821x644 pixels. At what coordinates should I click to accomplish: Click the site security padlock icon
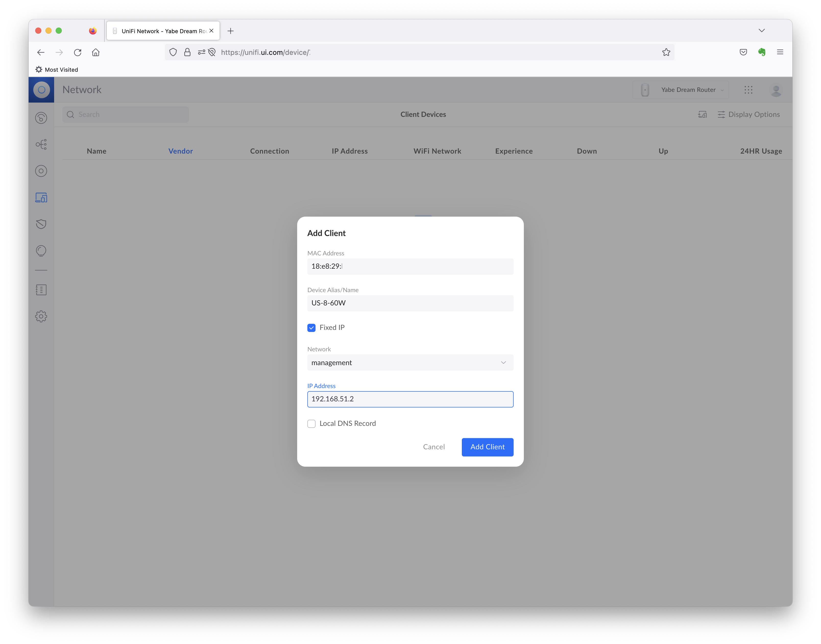(187, 52)
